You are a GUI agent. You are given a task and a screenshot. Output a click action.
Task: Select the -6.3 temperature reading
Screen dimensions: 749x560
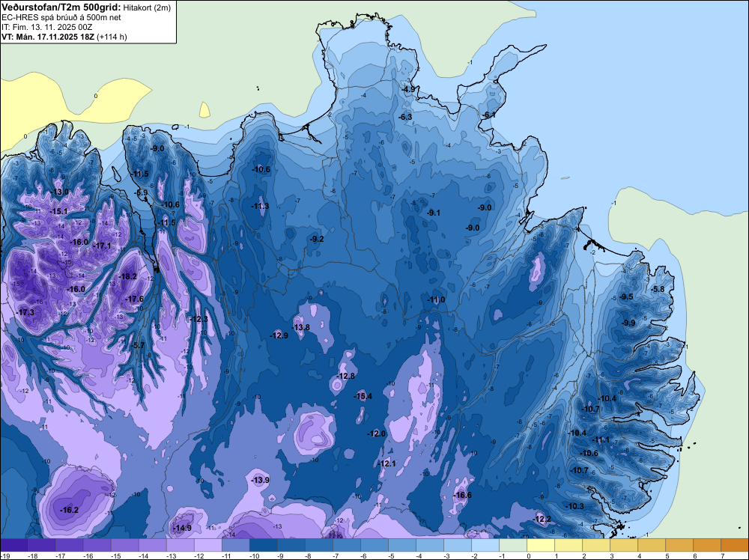click(405, 117)
